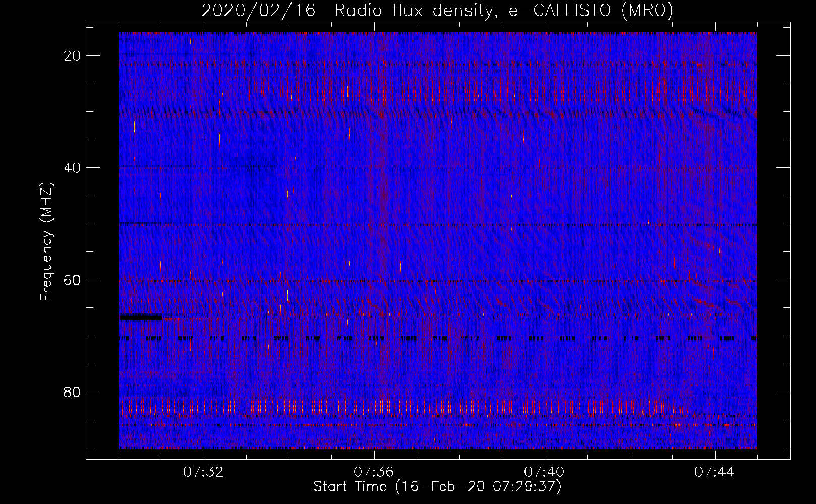Click the thick black band near 67 MHz

pos(141,317)
